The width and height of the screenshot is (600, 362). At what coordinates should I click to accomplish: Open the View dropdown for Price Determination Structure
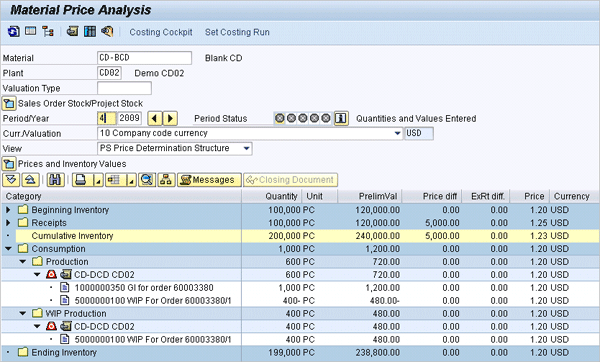coord(247,148)
